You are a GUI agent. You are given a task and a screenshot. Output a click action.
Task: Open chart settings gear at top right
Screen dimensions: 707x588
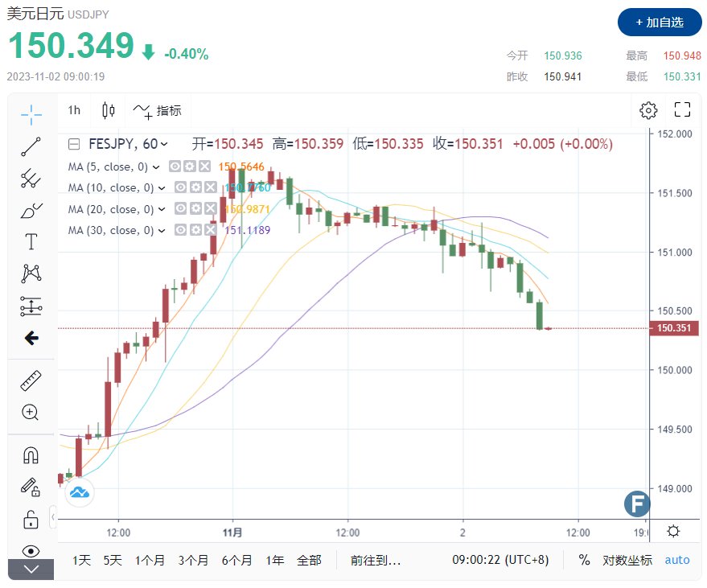(648, 110)
